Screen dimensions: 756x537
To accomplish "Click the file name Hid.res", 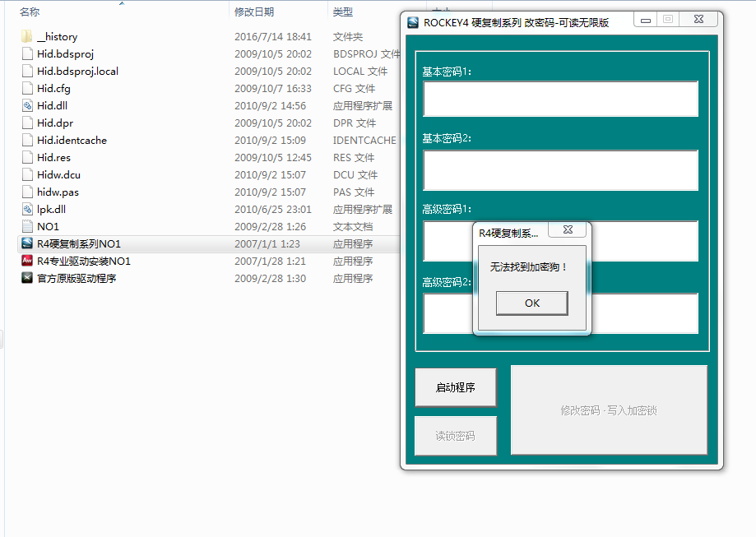I will click(53, 158).
